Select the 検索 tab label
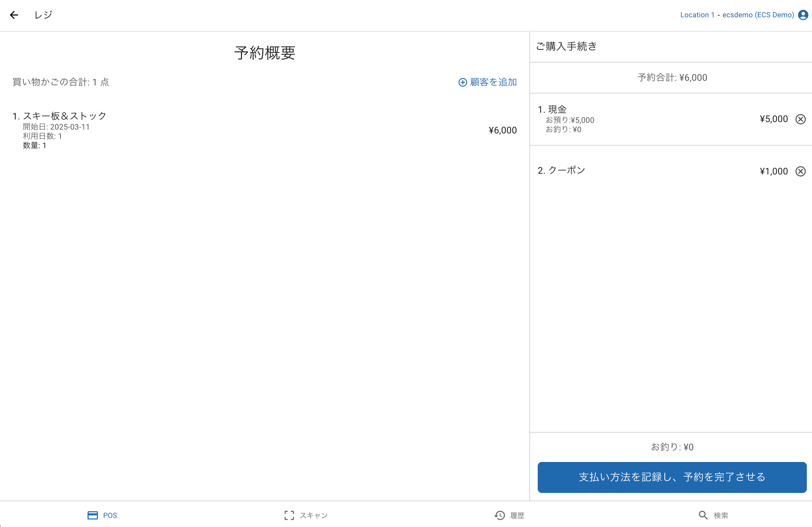812x527 pixels. tap(721, 515)
